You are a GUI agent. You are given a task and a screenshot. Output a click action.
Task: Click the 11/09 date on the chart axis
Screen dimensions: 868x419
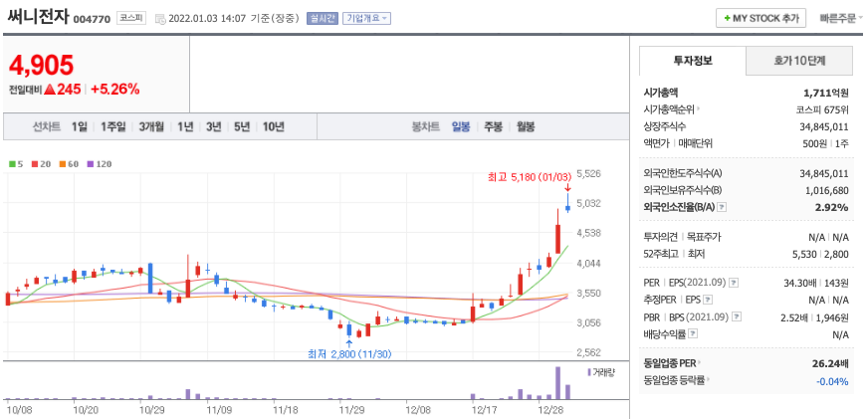[219, 411]
